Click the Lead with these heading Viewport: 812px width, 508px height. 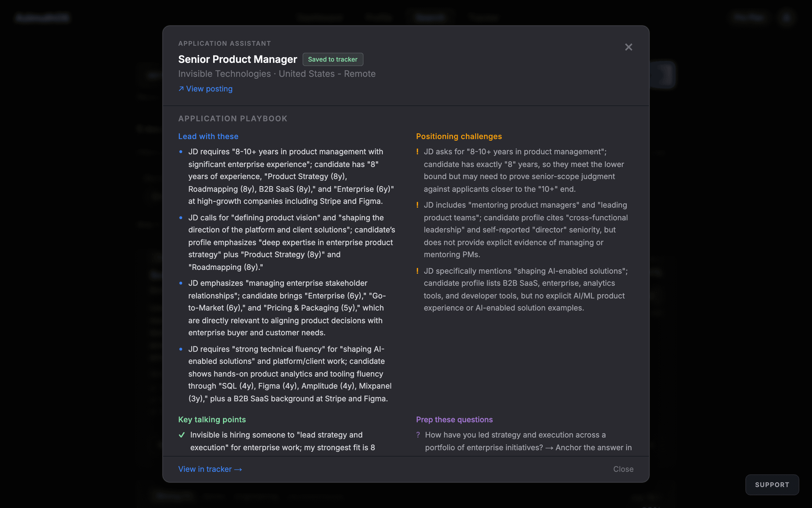[208, 137]
